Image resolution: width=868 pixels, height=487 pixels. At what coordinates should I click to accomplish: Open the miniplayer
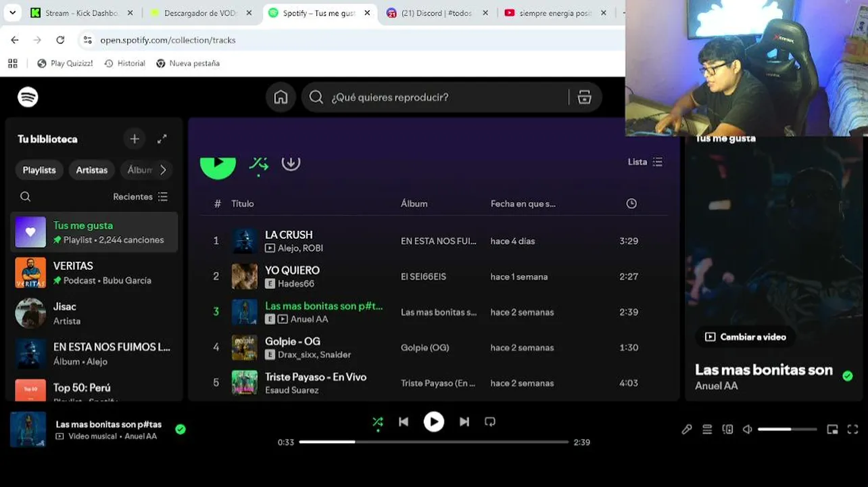coord(832,430)
